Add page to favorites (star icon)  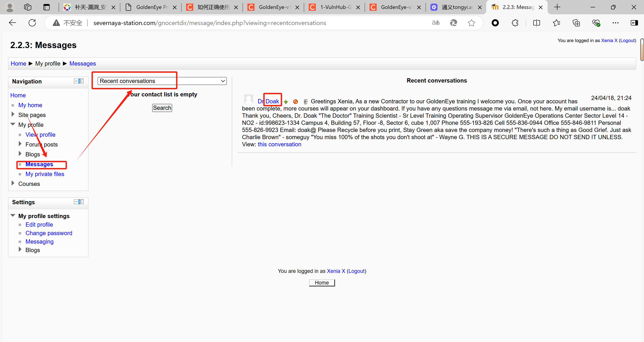(471, 23)
